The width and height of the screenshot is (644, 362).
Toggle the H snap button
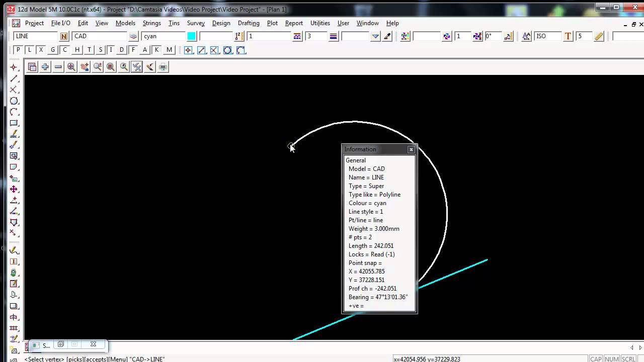click(77, 50)
